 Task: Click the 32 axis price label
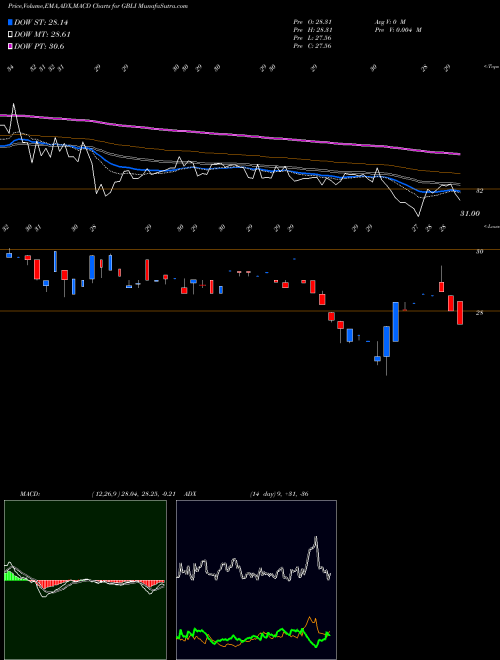tap(479, 191)
